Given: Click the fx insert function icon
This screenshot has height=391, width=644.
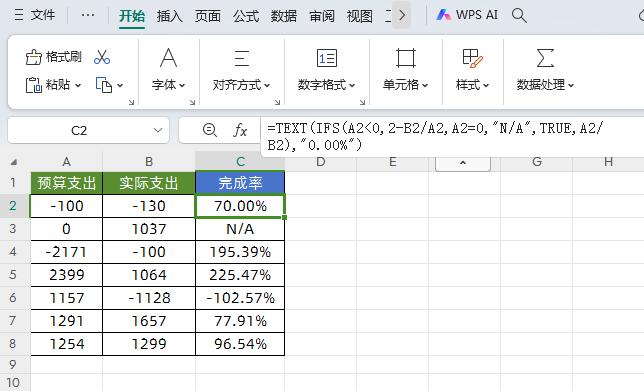Looking at the screenshot, I should (240, 131).
